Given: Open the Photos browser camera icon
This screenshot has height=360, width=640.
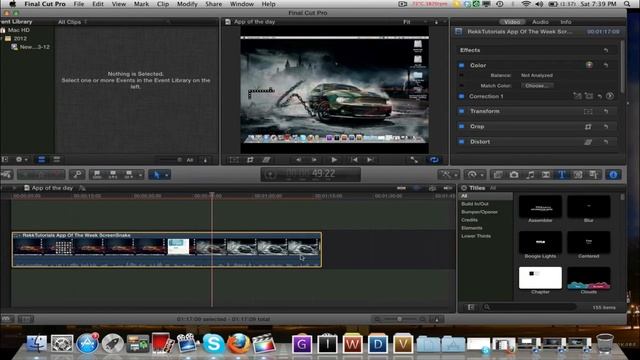Looking at the screenshot, I should click(514, 175).
